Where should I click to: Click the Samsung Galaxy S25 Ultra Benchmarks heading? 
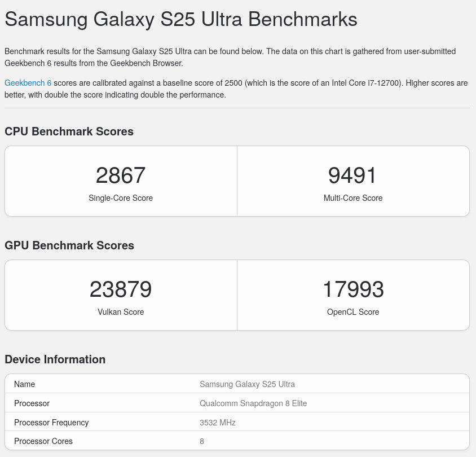[181, 19]
